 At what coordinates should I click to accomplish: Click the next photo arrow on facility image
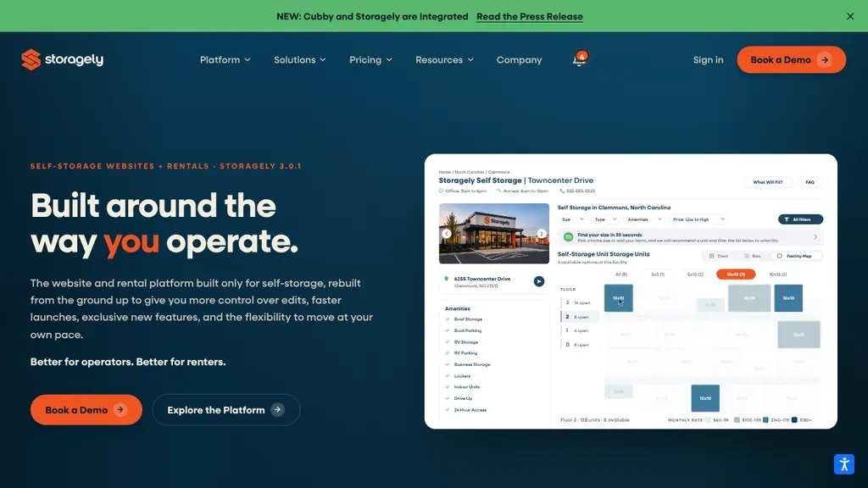tap(542, 234)
